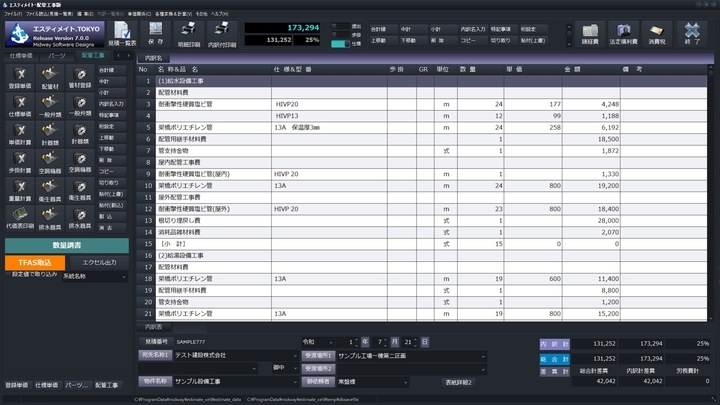Image resolution: width=720 pixels, height=405 pixels.
Task: Open the 編集(E) menu
Action: [x=85, y=14]
